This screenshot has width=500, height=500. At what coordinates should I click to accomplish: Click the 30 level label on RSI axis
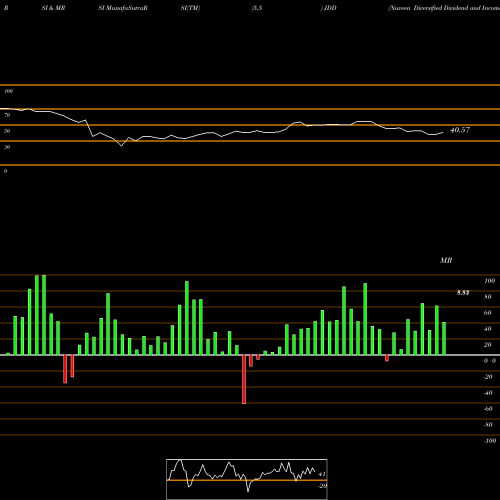point(7,147)
